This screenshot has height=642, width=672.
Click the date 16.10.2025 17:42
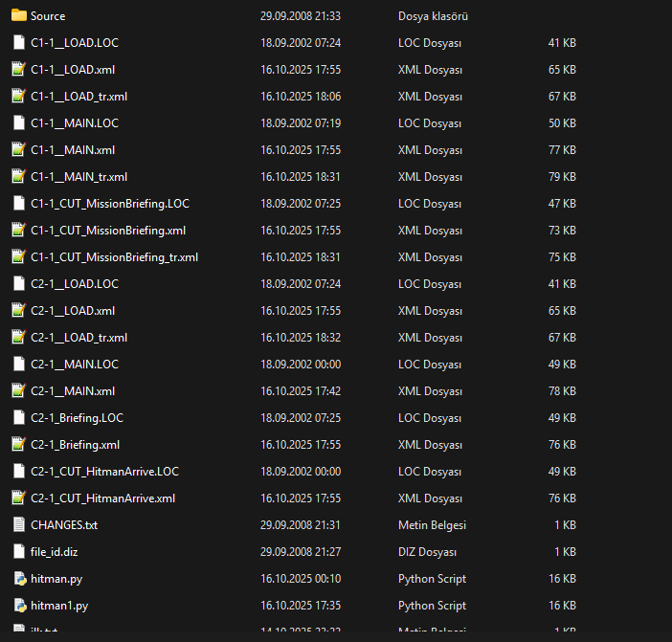(x=301, y=391)
